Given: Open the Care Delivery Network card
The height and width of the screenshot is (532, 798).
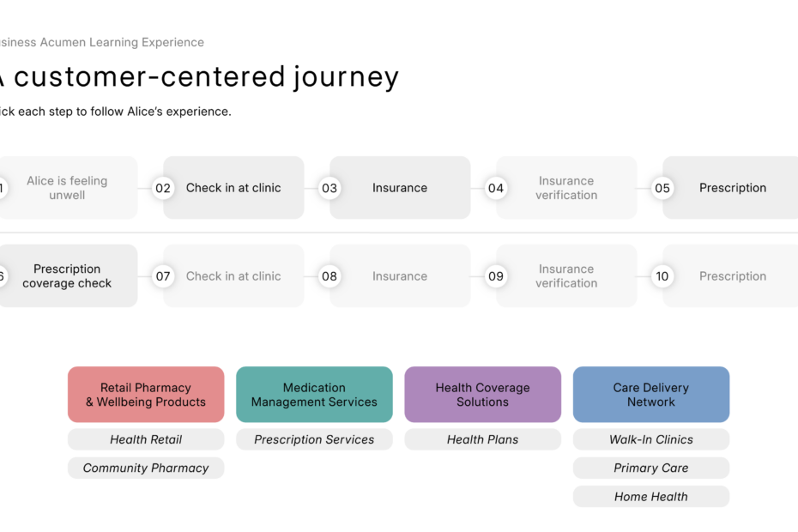Looking at the screenshot, I should tap(651, 395).
